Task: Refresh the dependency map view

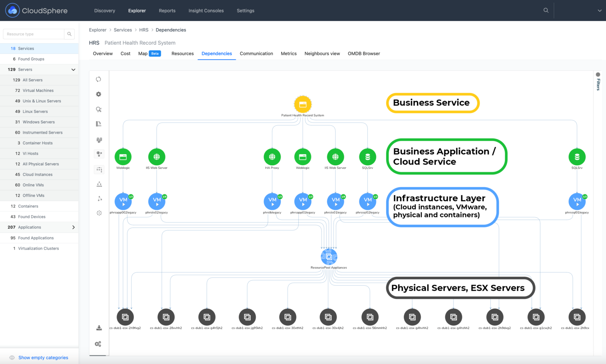Action: [99, 79]
